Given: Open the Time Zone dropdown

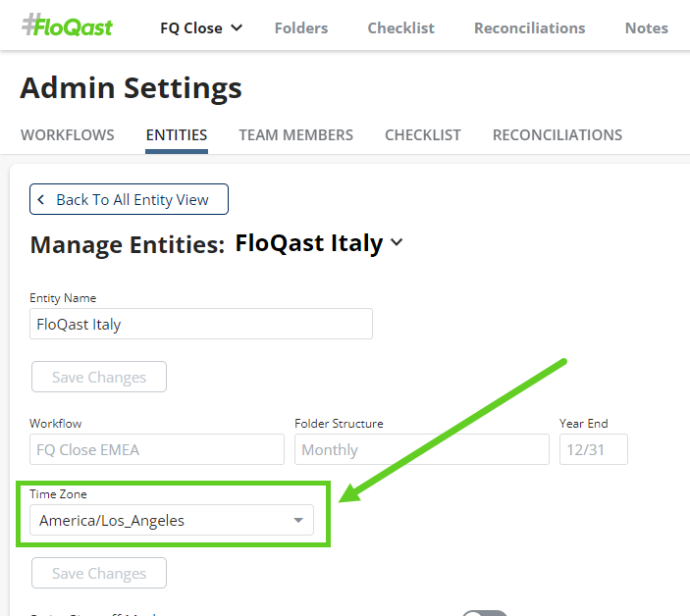Looking at the screenshot, I should coord(172,520).
